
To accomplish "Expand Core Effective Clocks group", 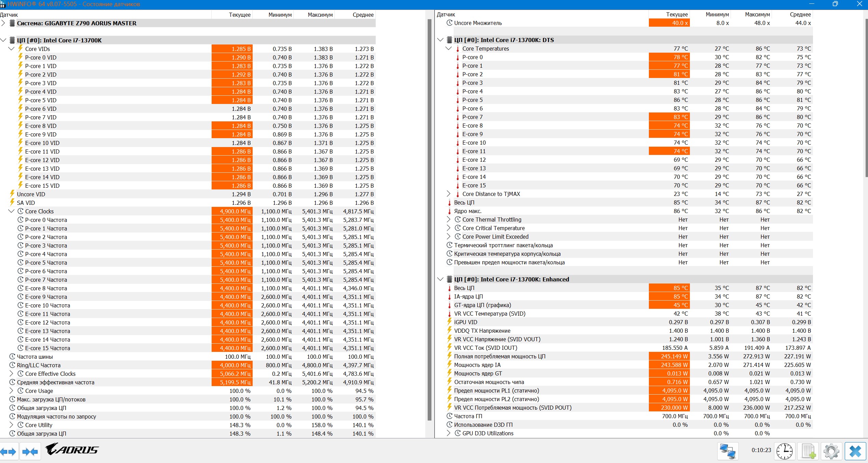I will click(x=11, y=374).
